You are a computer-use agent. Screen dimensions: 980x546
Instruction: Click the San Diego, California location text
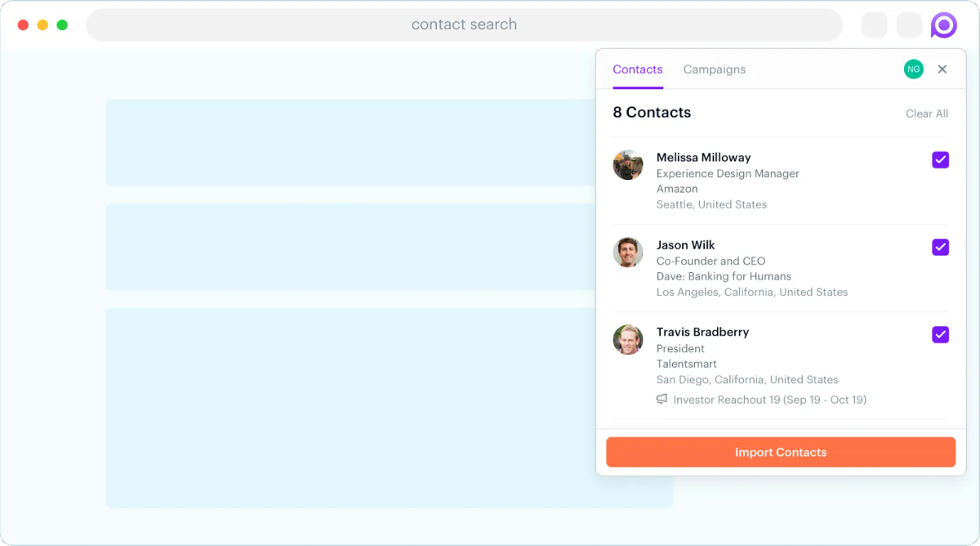[x=747, y=379]
